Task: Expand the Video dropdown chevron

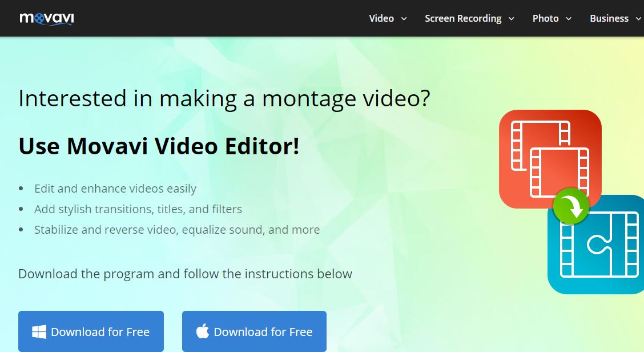Action: (404, 19)
